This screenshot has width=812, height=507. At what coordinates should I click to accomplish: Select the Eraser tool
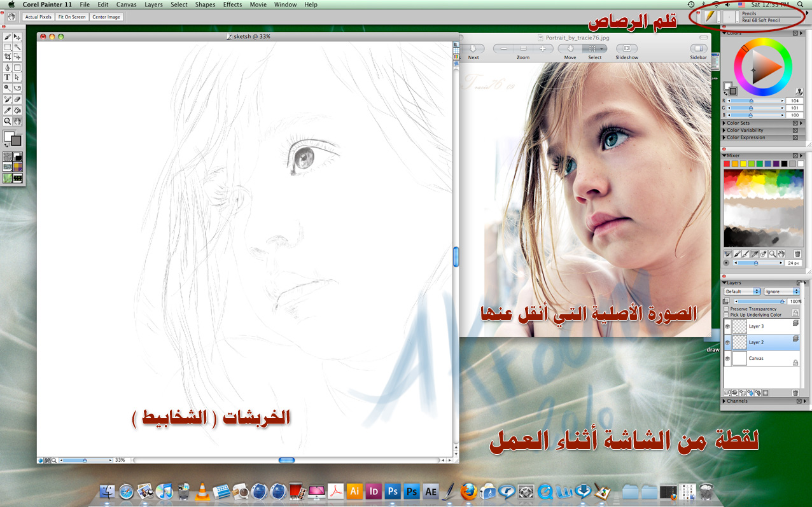17,99
